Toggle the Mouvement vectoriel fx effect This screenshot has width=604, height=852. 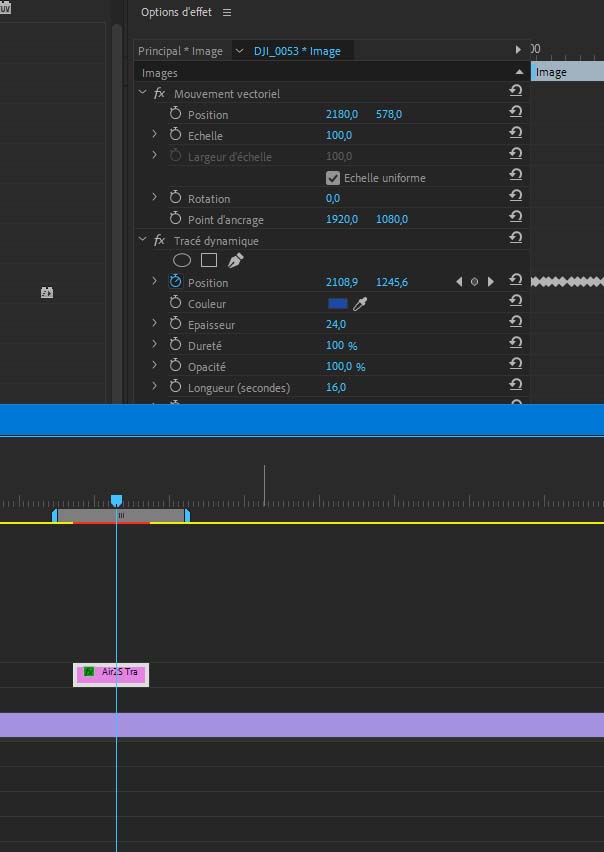(x=159, y=93)
